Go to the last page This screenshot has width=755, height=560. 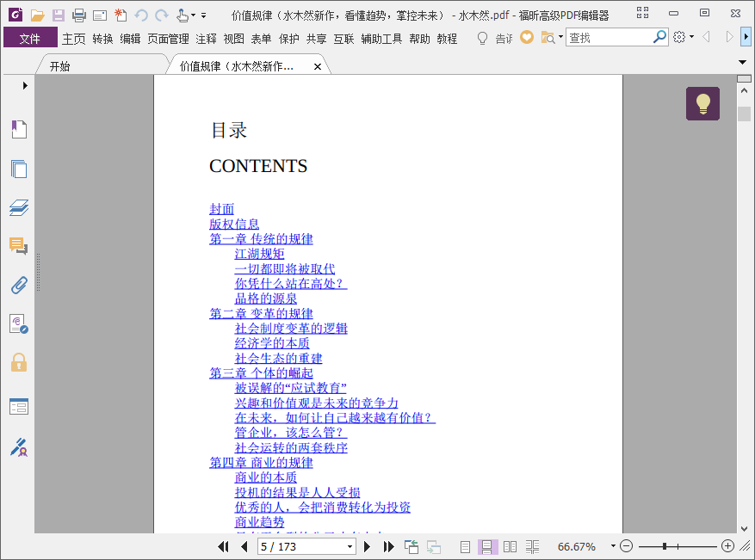(x=388, y=546)
